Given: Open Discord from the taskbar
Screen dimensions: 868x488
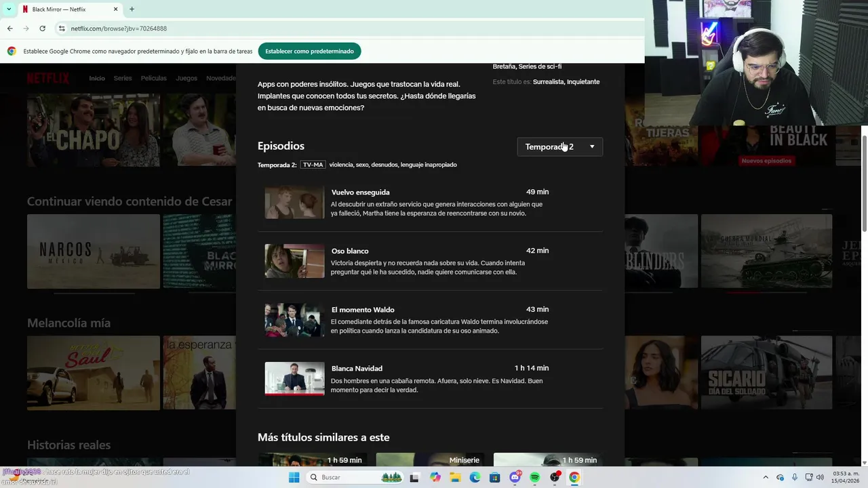Looking at the screenshot, I should click(515, 477).
